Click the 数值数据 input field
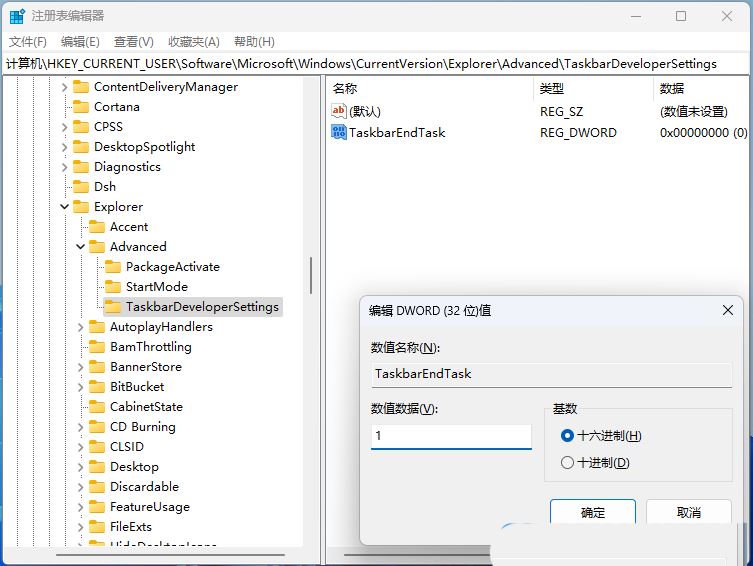Image resolution: width=753 pixels, height=566 pixels. pyautogui.click(x=451, y=437)
